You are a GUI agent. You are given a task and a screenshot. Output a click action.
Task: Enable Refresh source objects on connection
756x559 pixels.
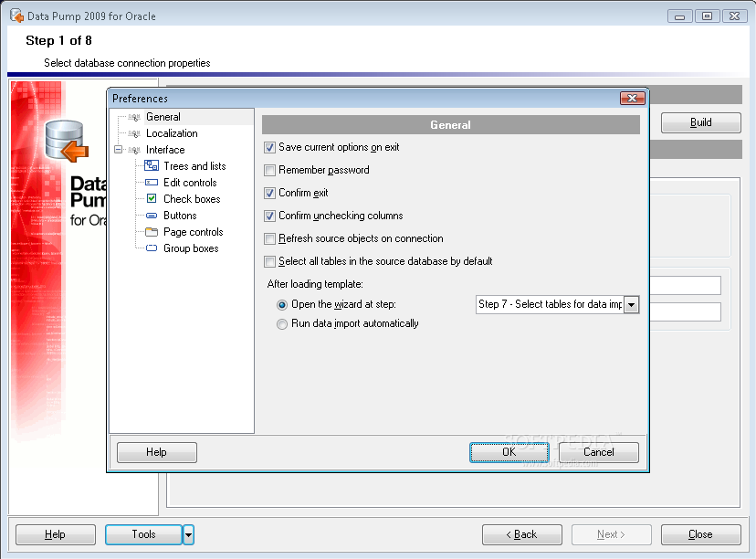269,238
